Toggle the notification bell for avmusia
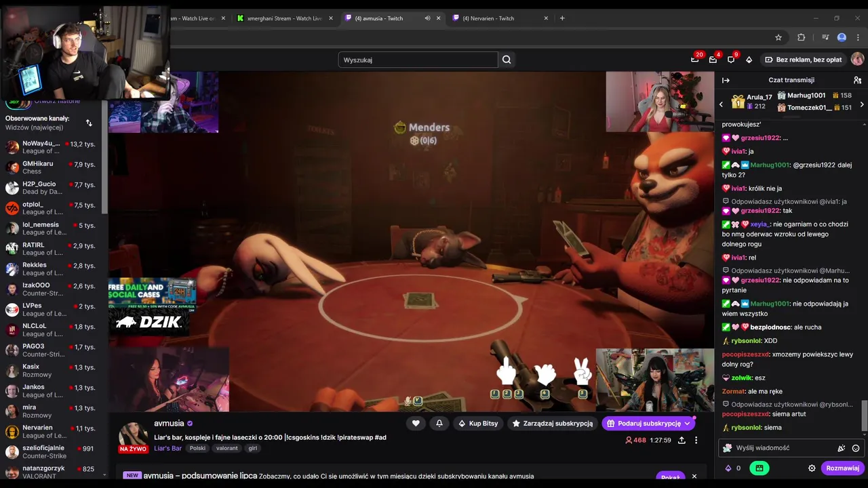This screenshot has height=488, width=868. point(439,423)
